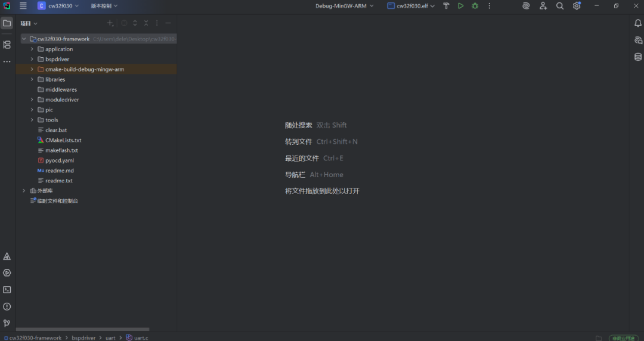
Task: Open the Git tool window
Action: (x=7, y=323)
